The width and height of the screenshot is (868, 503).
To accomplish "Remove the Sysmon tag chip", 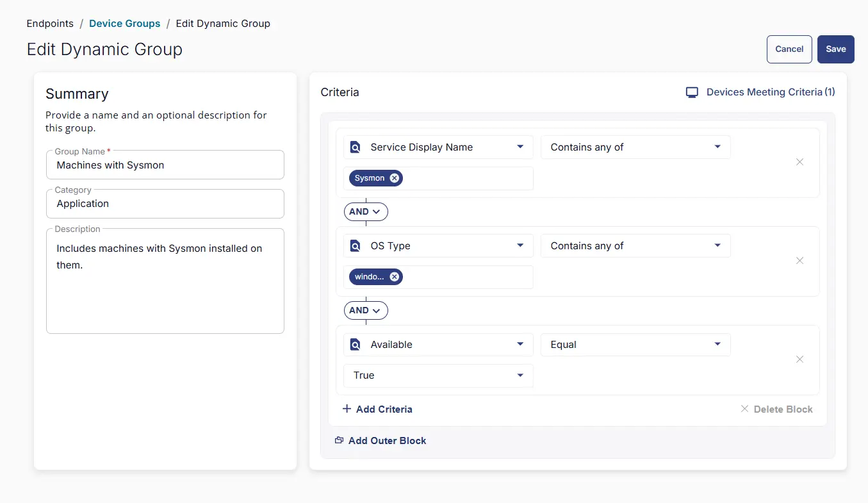I will [x=394, y=178].
